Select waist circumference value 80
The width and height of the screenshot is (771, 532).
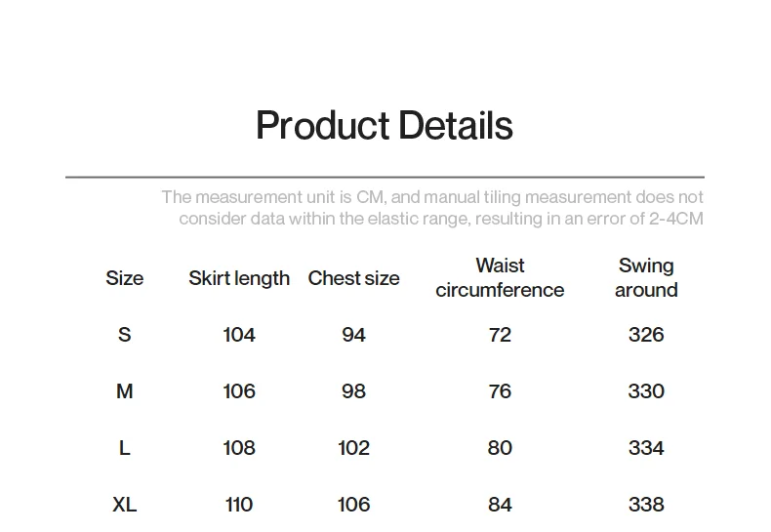500,448
